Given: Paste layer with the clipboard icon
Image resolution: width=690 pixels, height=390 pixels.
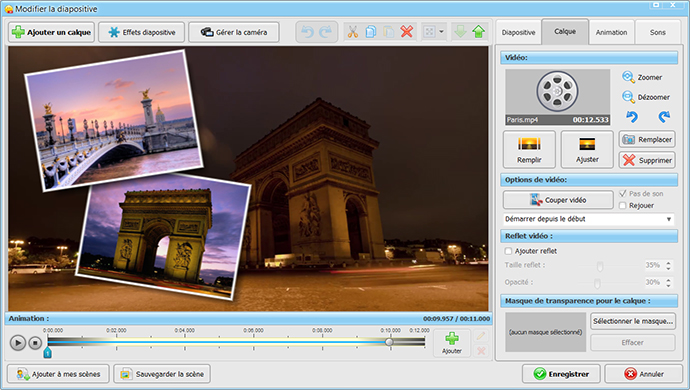Looking at the screenshot, I should [389, 32].
